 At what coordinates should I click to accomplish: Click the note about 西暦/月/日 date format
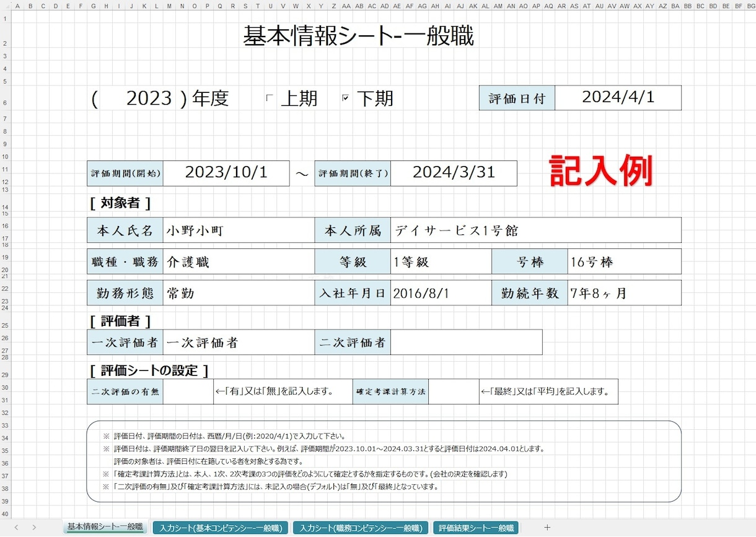click(224, 436)
